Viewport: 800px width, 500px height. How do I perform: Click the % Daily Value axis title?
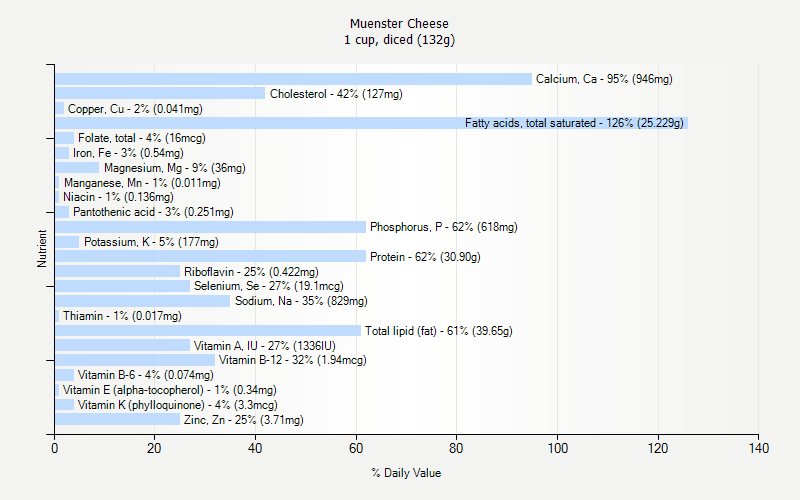[406, 473]
